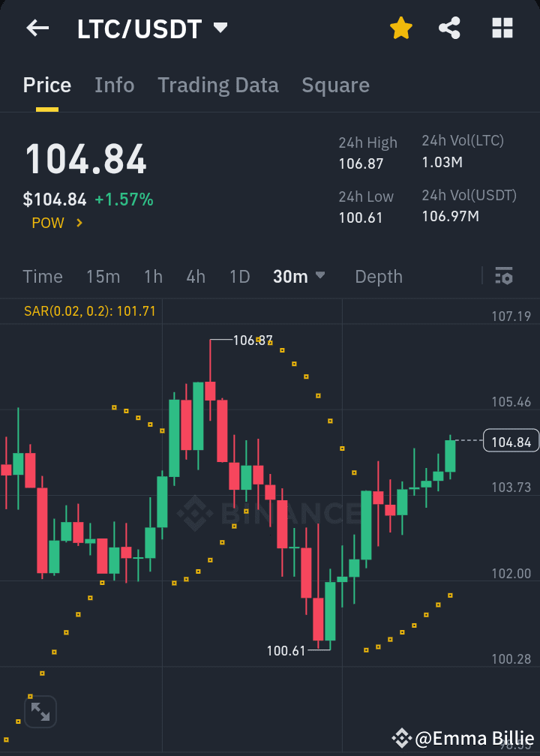View Depth chart mode
Image resolution: width=540 pixels, height=756 pixels.
click(378, 276)
